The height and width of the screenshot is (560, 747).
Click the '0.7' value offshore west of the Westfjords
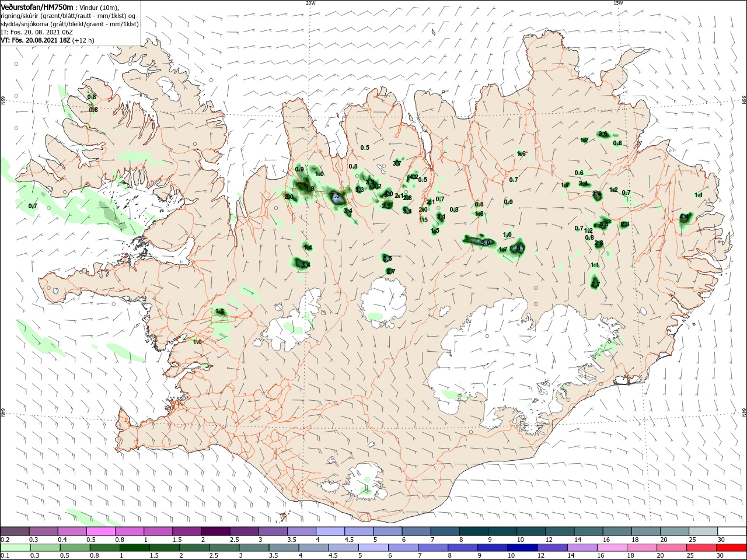[x=33, y=206]
